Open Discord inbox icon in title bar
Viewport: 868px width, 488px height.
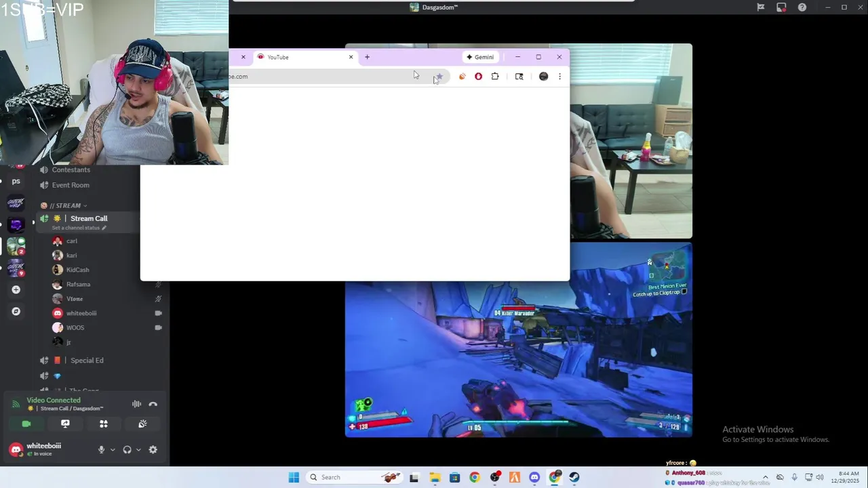781,7
